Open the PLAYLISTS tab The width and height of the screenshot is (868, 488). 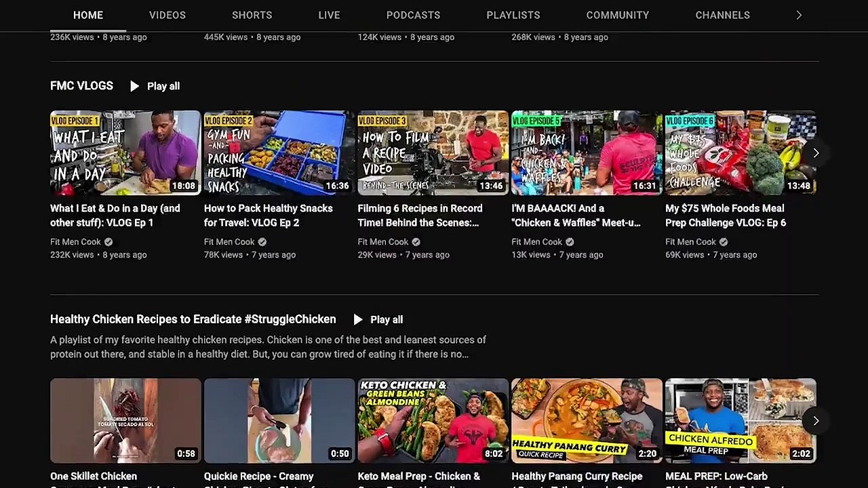click(513, 15)
